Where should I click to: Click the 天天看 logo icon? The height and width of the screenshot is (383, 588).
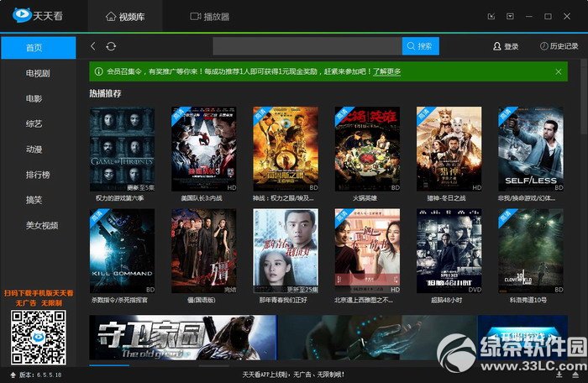[22, 15]
